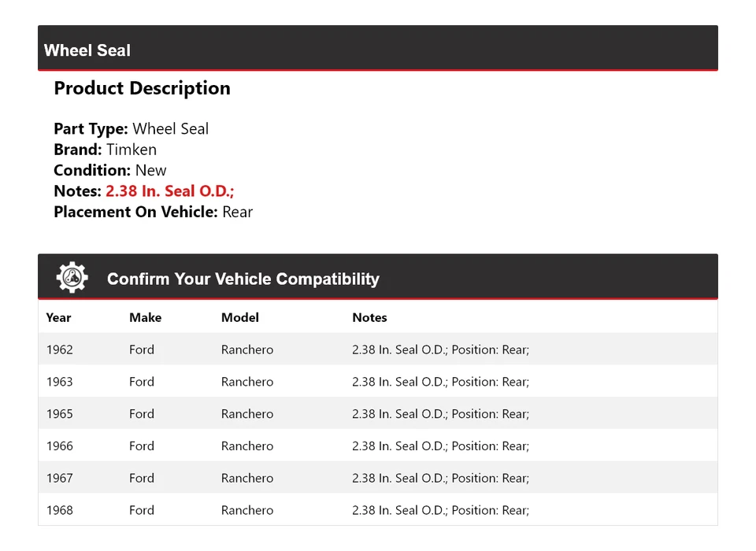
Task: Click Ranchero in the 1962 row
Action: click(247, 349)
